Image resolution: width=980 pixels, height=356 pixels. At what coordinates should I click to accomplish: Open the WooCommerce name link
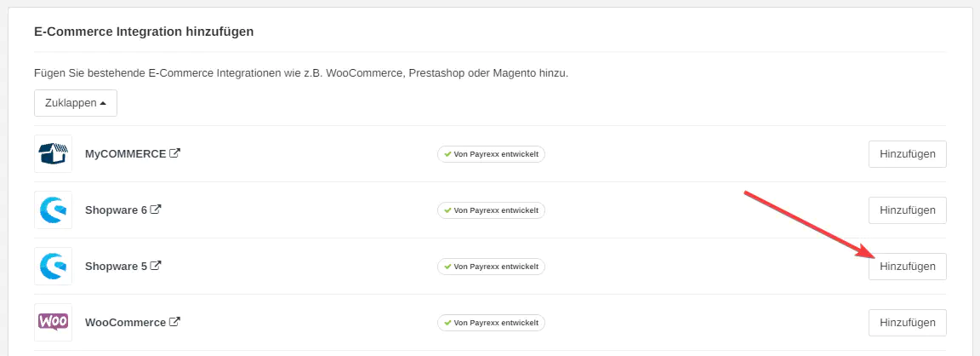pyautogui.click(x=125, y=323)
